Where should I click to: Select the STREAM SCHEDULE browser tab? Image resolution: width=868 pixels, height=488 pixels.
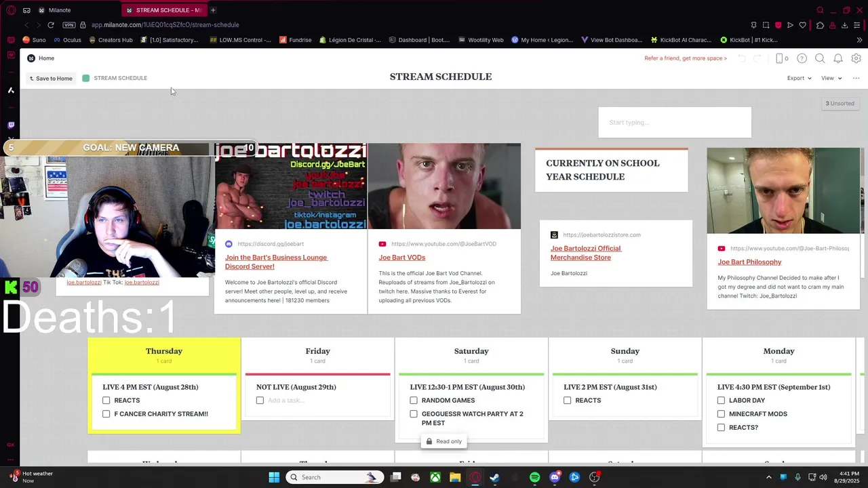164,10
